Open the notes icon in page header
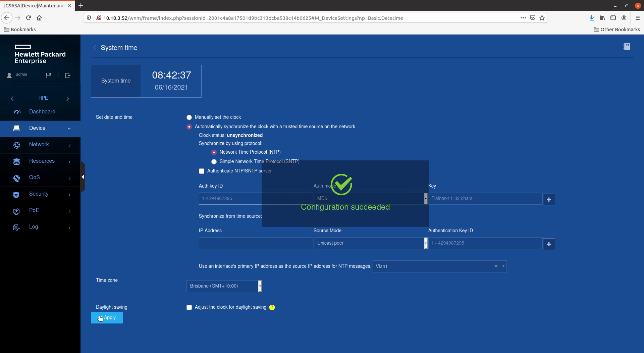This screenshot has height=353, width=644. pos(627,46)
